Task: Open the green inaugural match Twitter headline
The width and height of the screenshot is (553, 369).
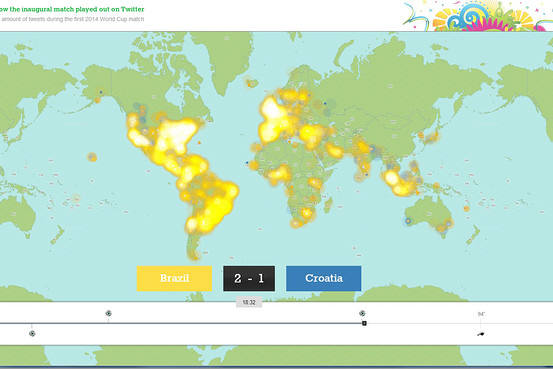Action: coord(72,9)
